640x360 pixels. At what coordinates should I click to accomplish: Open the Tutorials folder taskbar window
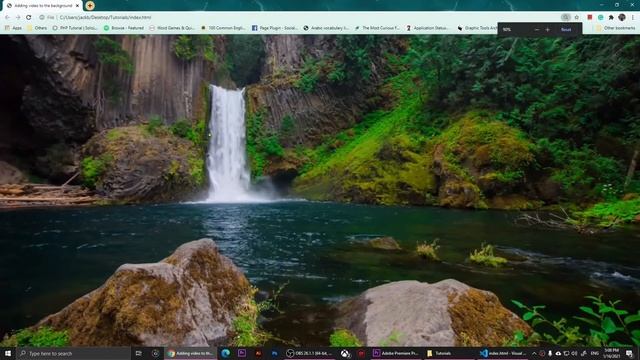click(448, 353)
